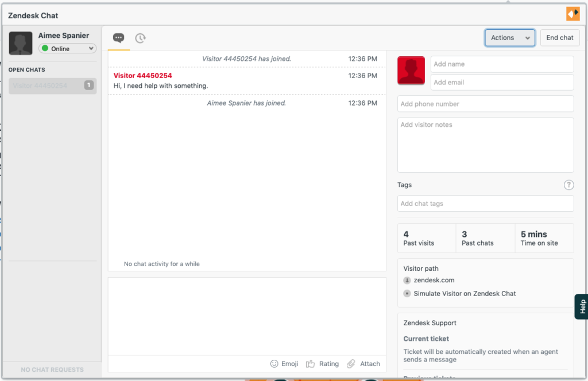
Task: Switch to the chat history clock tab
Action: click(140, 38)
